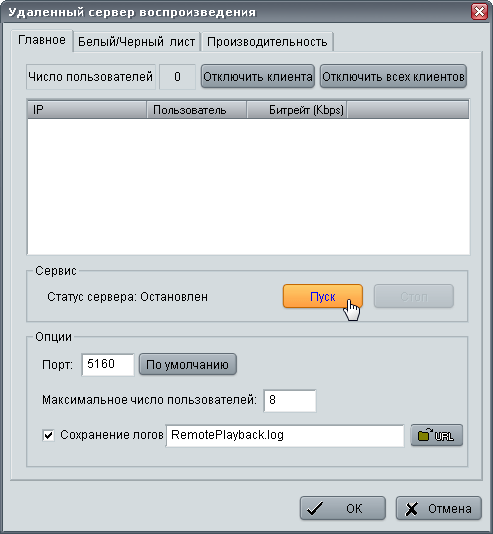
Task: Click into the Порт input field
Action: pyautogui.click(x=108, y=364)
